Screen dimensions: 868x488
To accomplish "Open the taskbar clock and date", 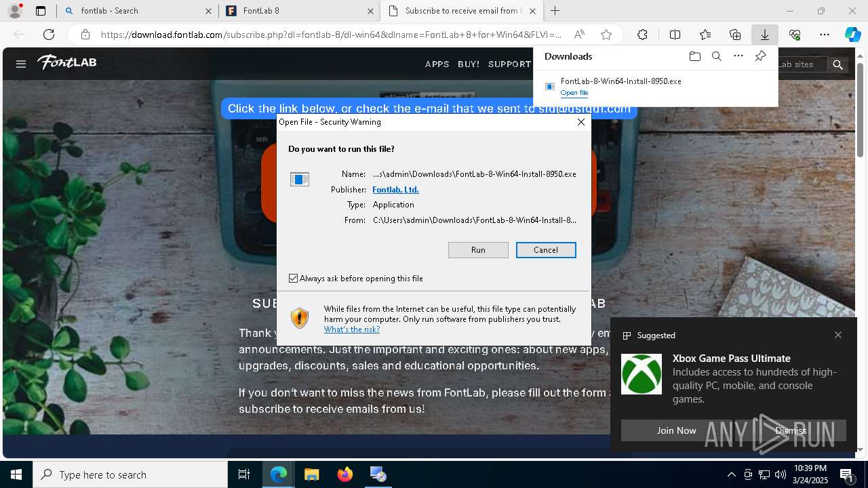I will pyautogui.click(x=810, y=474).
